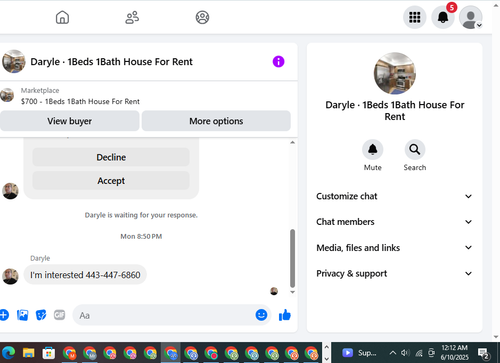The image size is (500, 363).
Task: Decline the request from Daryle
Action: 111,157
